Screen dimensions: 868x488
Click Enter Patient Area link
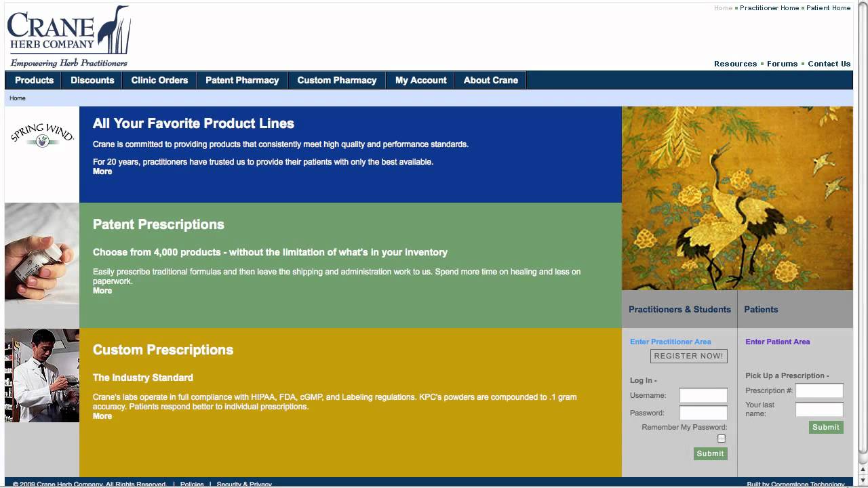point(777,342)
